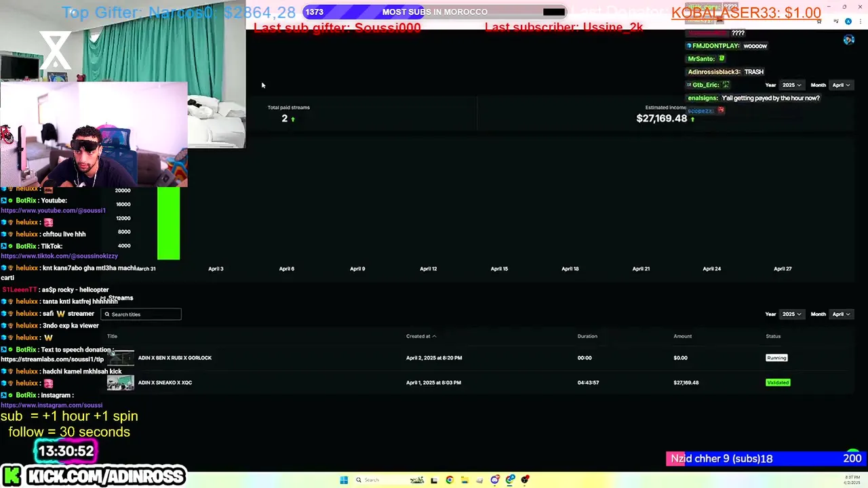Open the ADIN X BEN X RUBI X GORLOCK thumbnail
The image size is (868, 488).
coord(121,358)
